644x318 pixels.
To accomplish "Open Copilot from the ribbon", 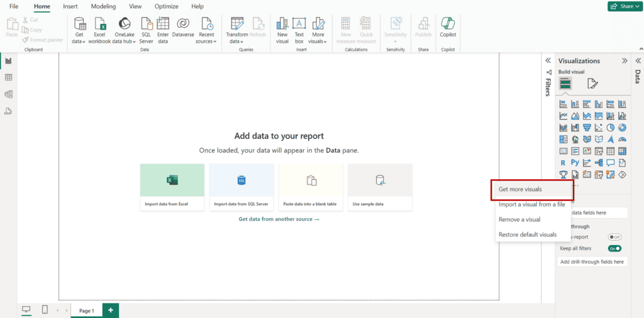I will 448,30.
